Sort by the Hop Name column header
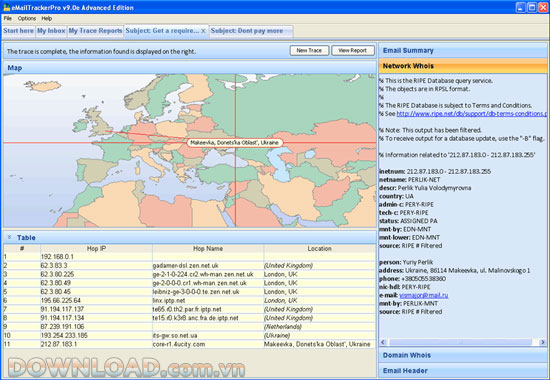Image resolution: width=550 pixels, height=380 pixels. (x=208, y=248)
